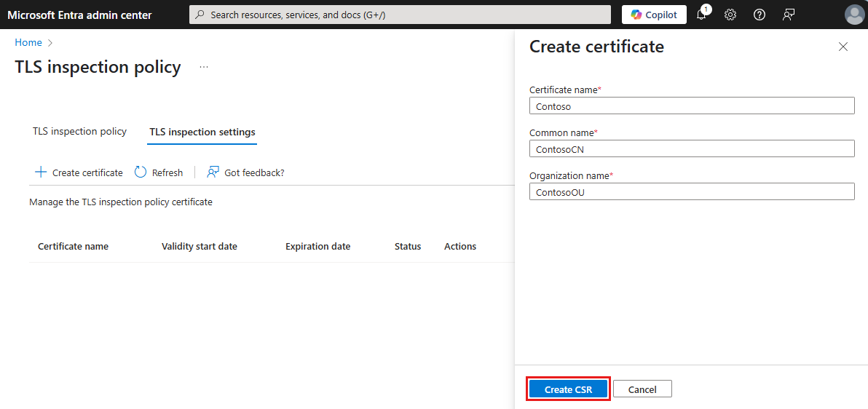
Task: Click the Refresh toolbar button
Action: (x=159, y=172)
